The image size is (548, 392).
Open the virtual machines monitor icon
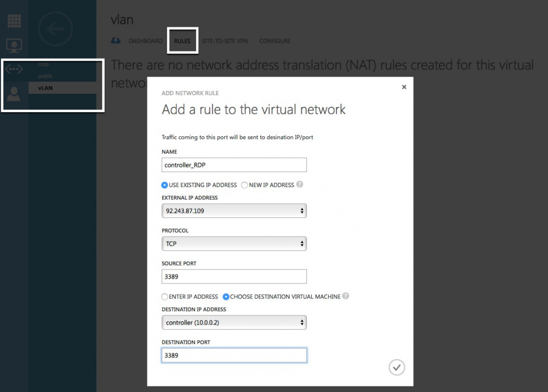click(14, 45)
